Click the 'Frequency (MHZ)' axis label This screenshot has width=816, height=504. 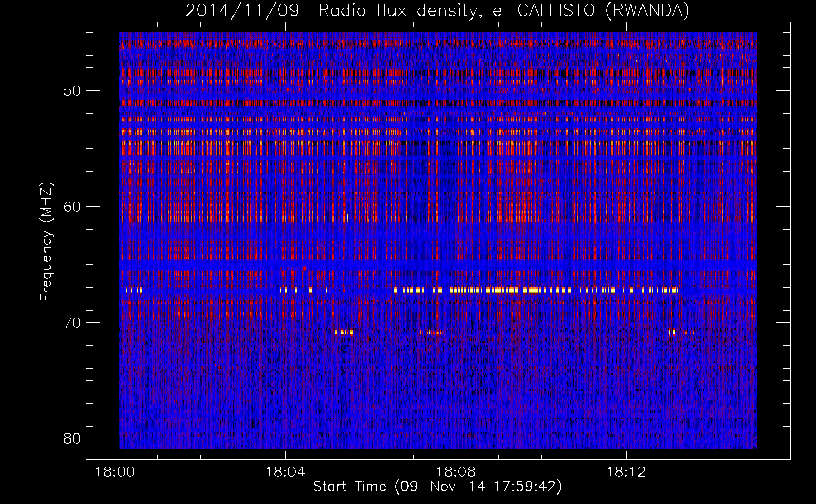[x=46, y=242]
